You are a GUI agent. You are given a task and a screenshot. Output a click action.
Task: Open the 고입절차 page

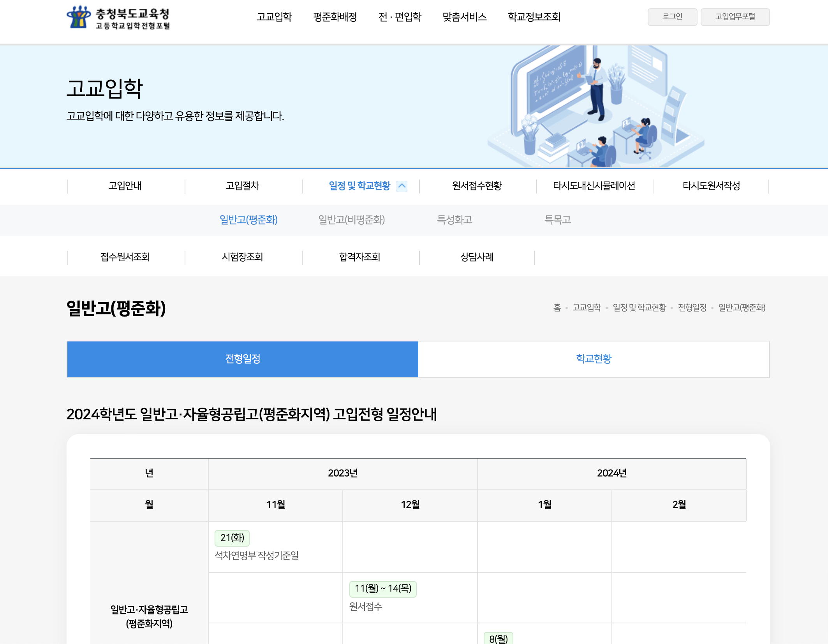[x=242, y=186]
